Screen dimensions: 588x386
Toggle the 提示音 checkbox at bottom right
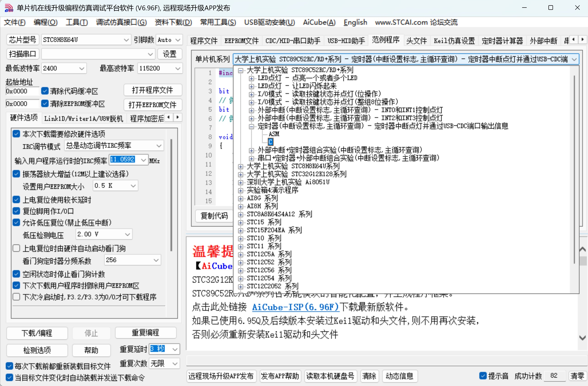[x=483, y=376]
